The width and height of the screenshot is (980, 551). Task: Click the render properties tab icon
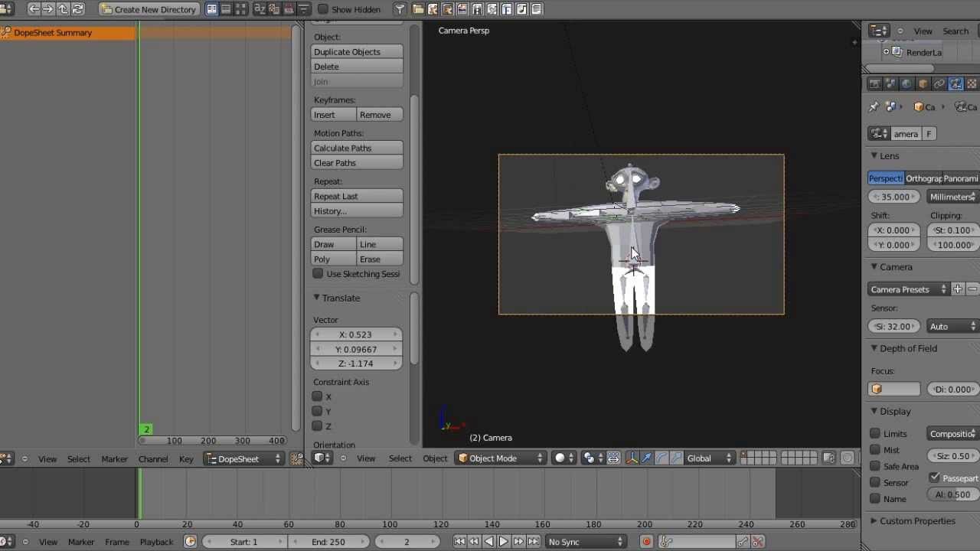(x=874, y=83)
